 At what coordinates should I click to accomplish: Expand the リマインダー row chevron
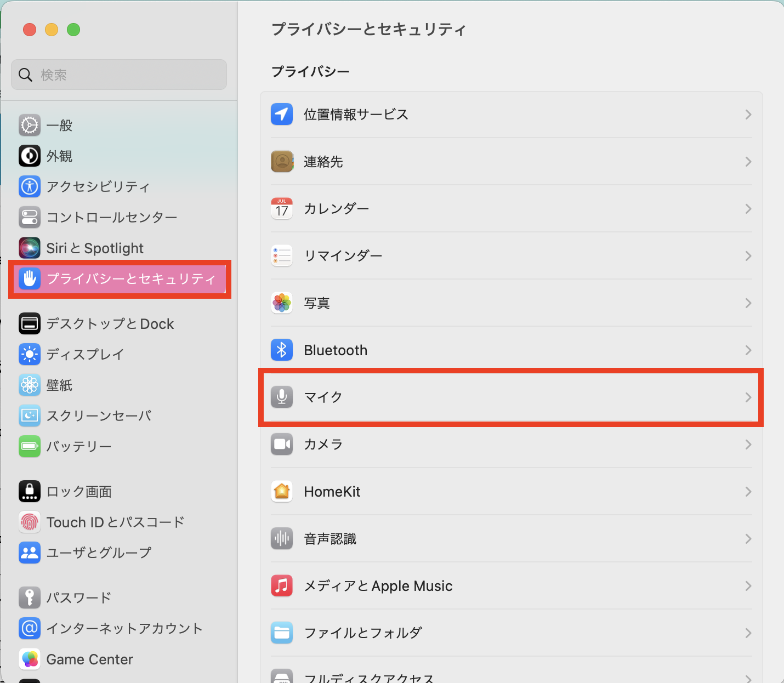[x=748, y=256]
